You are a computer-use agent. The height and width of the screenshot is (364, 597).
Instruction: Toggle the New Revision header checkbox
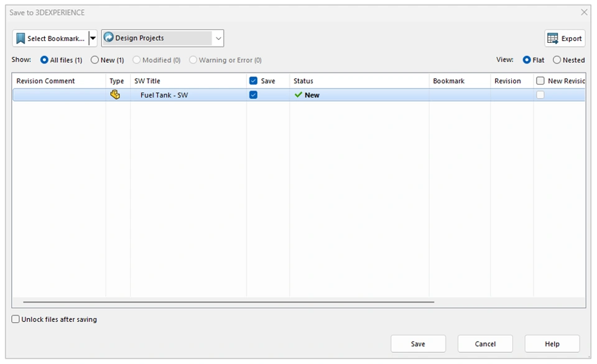coord(540,81)
